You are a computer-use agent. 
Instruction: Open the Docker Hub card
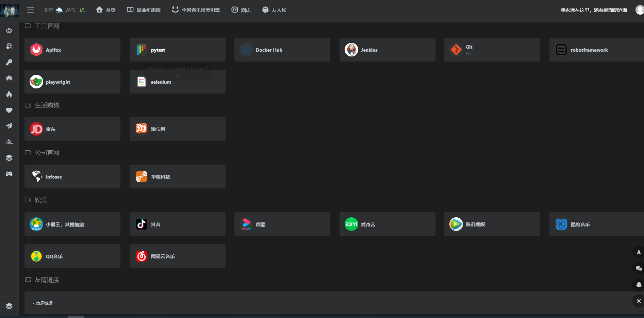pos(282,50)
